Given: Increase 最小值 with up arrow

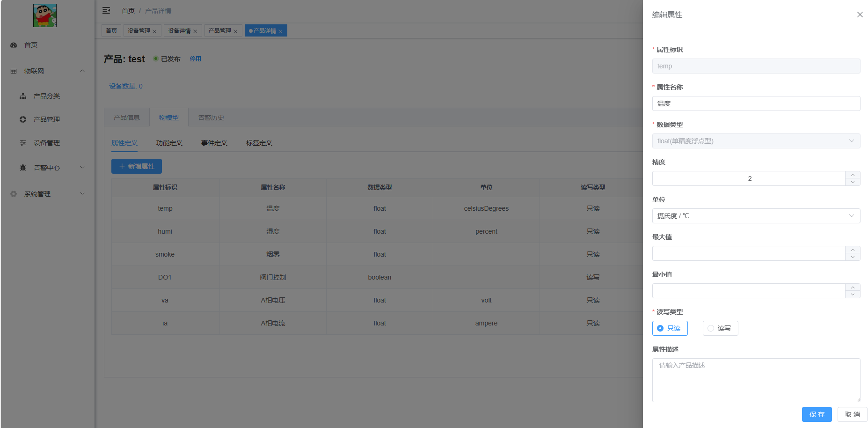Looking at the screenshot, I should 853,287.
